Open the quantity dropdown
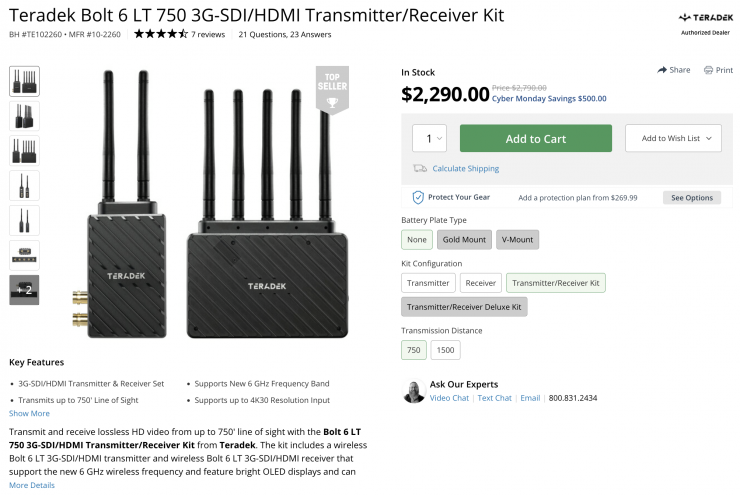 tap(430, 139)
